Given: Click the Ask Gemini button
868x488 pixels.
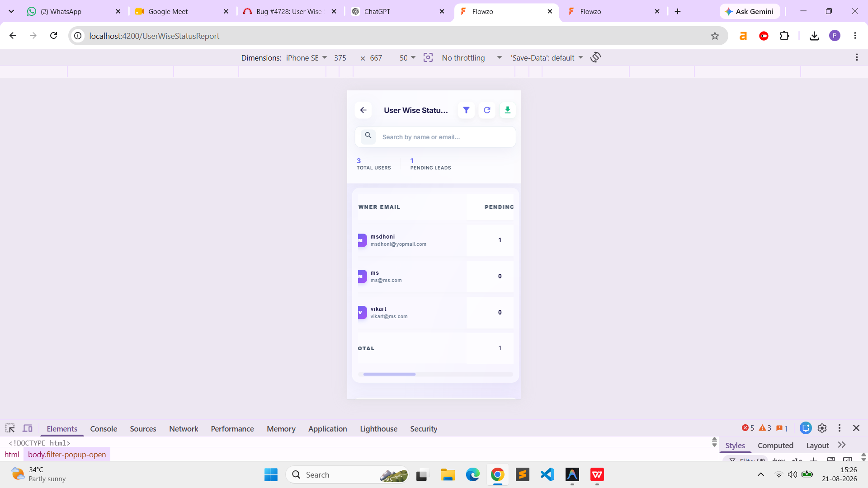Looking at the screenshot, I should [x=750, y=11].
